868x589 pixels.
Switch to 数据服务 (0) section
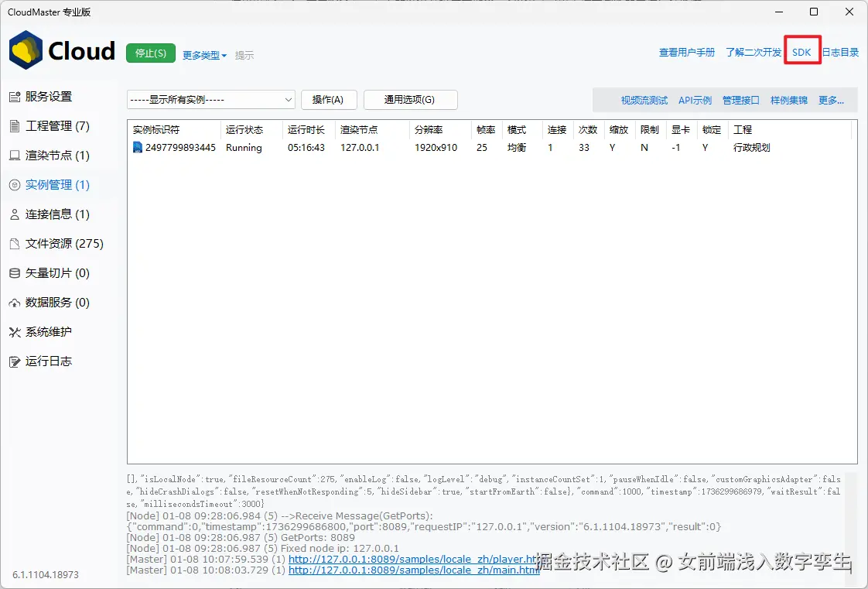pyautogui.click(x=57, y=303)
